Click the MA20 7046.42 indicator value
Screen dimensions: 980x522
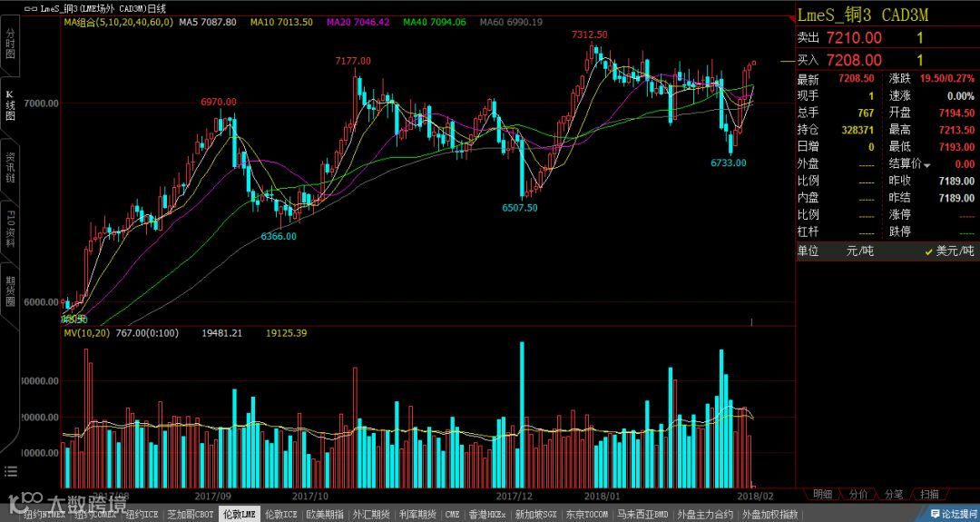(x=358, y=22)
